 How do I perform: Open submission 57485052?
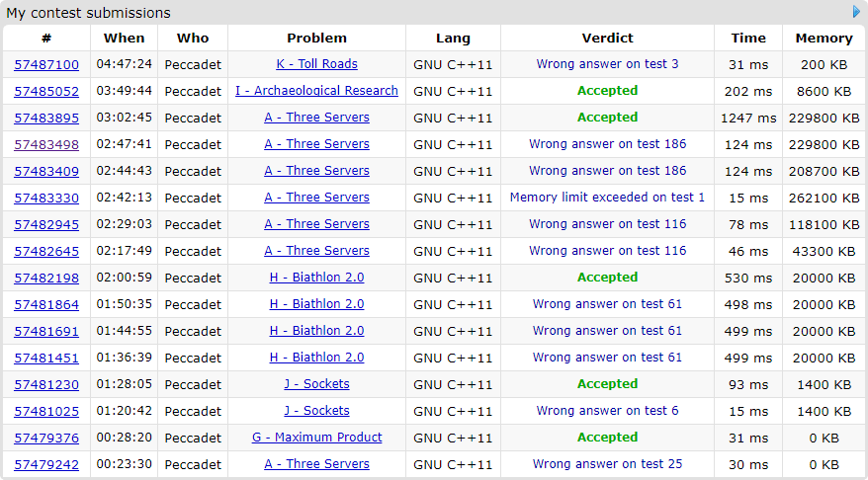click(46, 91)
